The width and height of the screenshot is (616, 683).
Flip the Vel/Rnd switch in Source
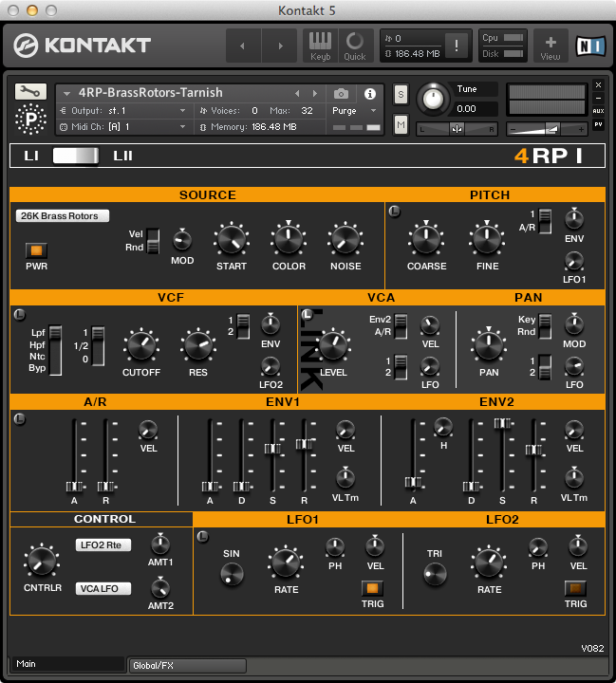pyautogui.click(x=153, y=241)
